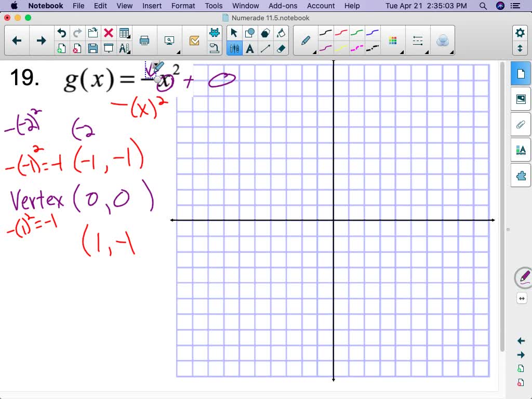
Task: Select the arrow selection tool
Action: click(x=234, y=32)
